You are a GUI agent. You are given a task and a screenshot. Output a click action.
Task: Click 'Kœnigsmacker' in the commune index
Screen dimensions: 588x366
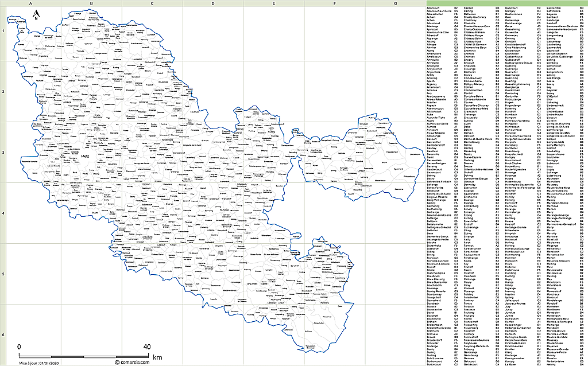tap(515, 358)
